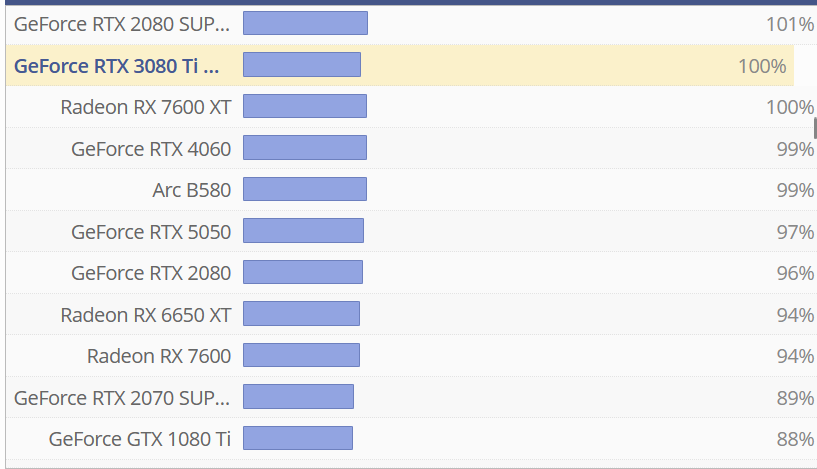Select the GeForce RTX 5050 label
Screen dimensions: 817x469
point(151,232)
